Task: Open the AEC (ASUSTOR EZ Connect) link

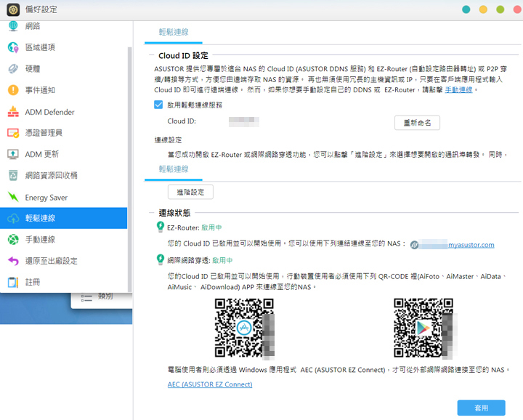Action: 210,384
